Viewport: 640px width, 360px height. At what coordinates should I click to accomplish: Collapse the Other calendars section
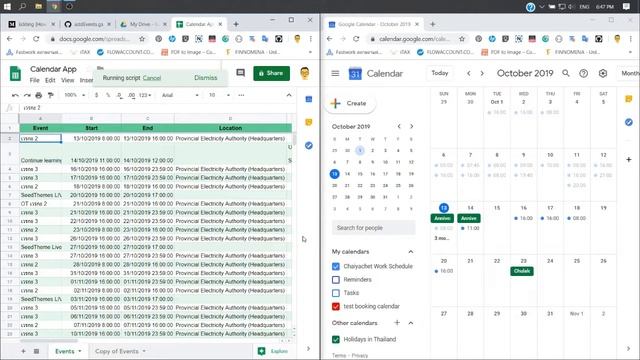411,323
